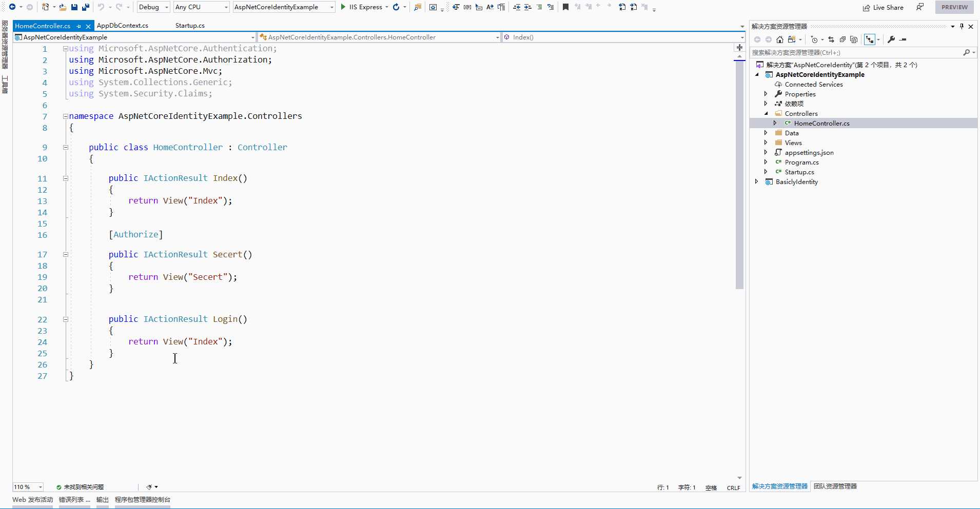Pin the Solution Explorer panel

click(x=962, y=26)
